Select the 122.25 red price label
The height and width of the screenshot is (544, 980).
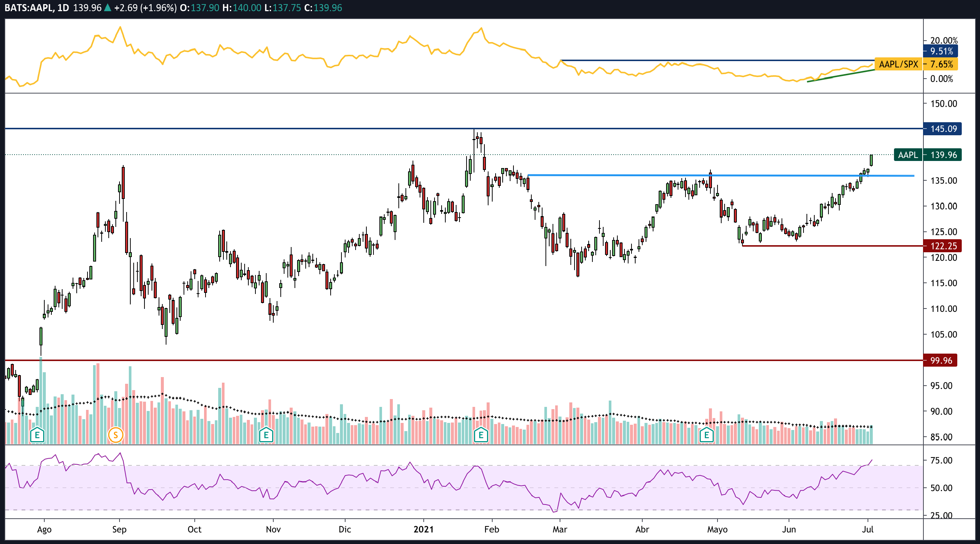(943, 246)
